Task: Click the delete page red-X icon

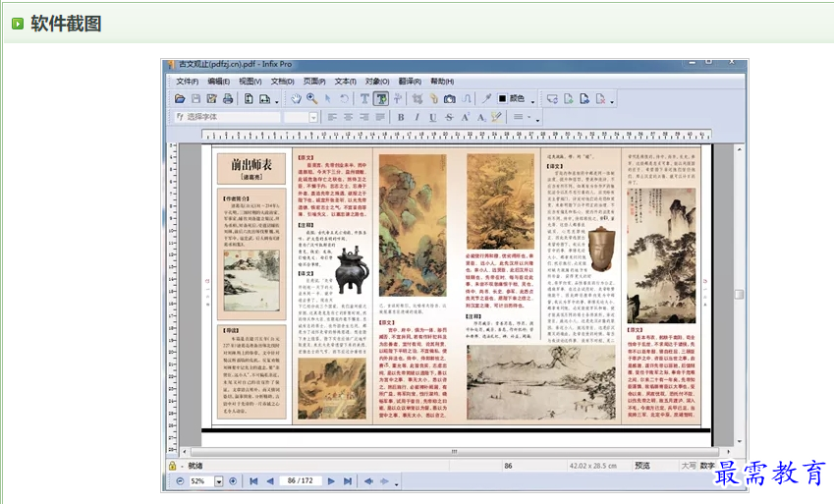Action: (x=600, y=99)
